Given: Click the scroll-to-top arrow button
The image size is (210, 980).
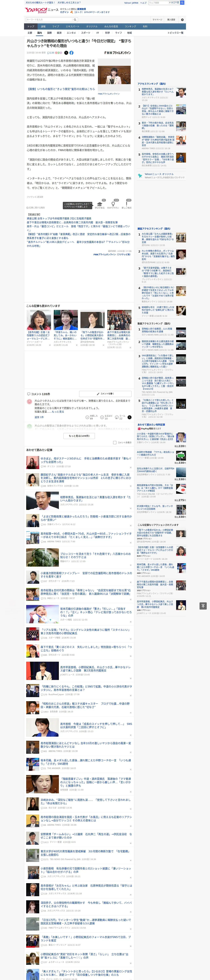Looking at the screenshot, I should [x=203, y=606].
